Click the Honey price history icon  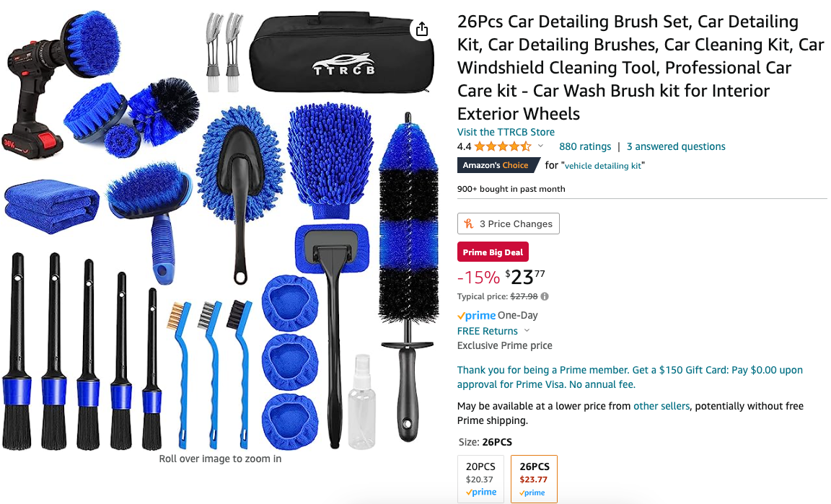pyautogui.click(x=469, y=224)
